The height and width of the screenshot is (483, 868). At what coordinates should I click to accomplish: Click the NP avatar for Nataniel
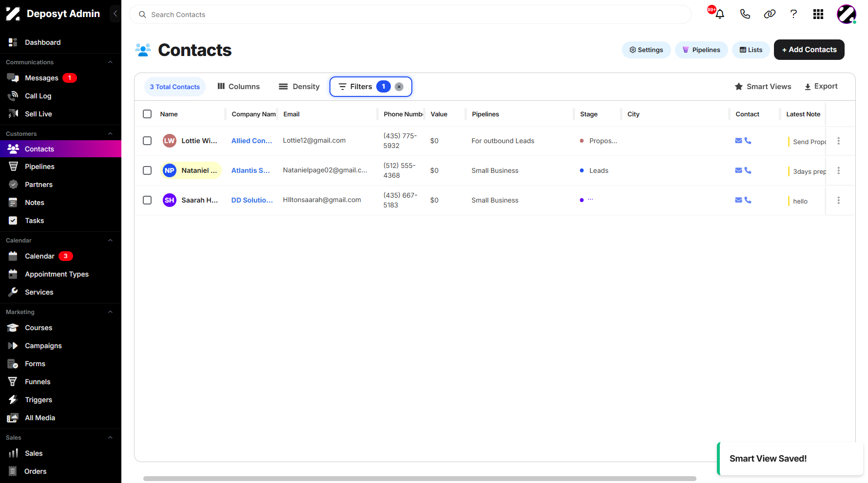pyautogui.click(x=169, y=170)
